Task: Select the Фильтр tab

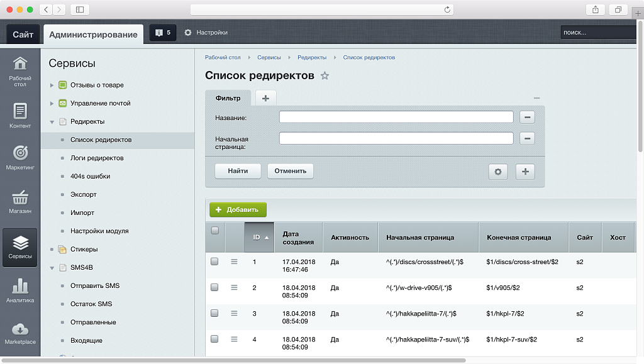Action: point(228,97)
